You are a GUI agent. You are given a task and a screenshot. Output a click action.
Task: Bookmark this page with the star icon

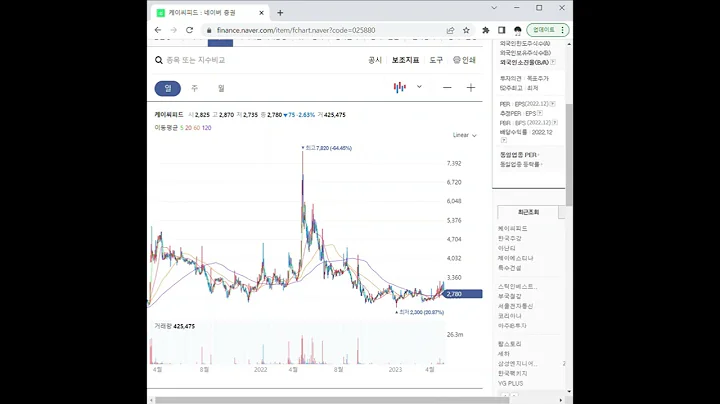[x=466, y=30]
